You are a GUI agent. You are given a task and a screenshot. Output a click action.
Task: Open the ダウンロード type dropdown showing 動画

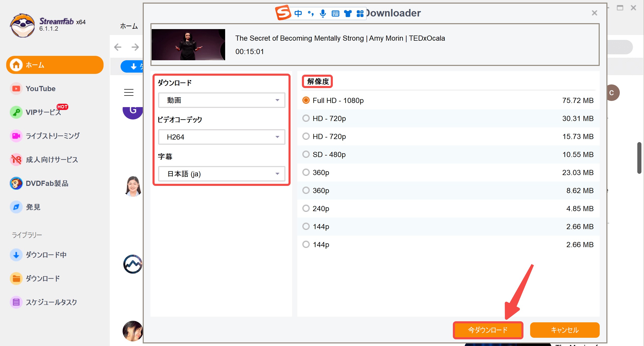(222, 100)
